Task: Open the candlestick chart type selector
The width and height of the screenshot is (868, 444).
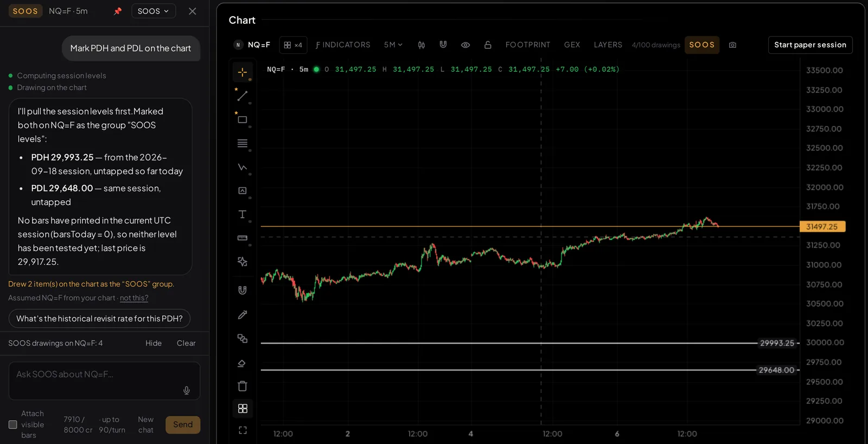Action: click(422, 45)
